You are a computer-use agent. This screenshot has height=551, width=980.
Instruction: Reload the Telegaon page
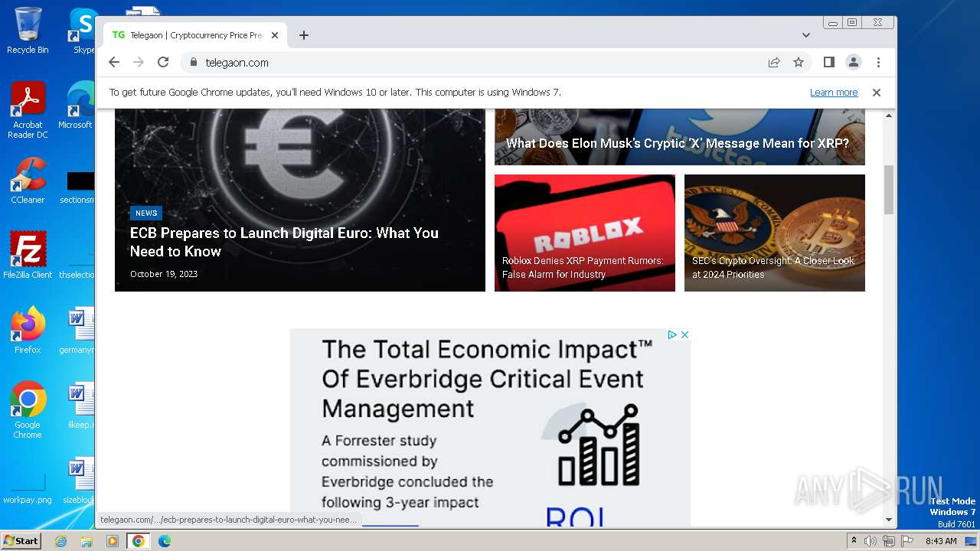point(163,63)
